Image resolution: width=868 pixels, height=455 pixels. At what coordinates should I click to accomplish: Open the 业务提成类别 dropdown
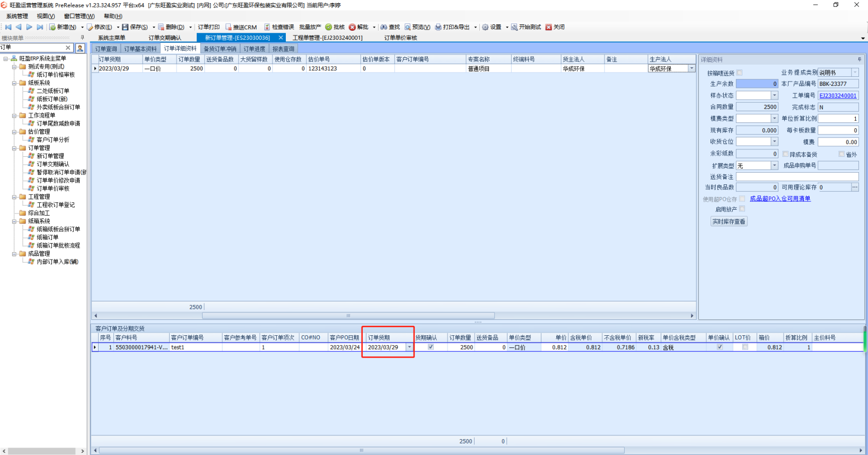(x=855, y=72)
